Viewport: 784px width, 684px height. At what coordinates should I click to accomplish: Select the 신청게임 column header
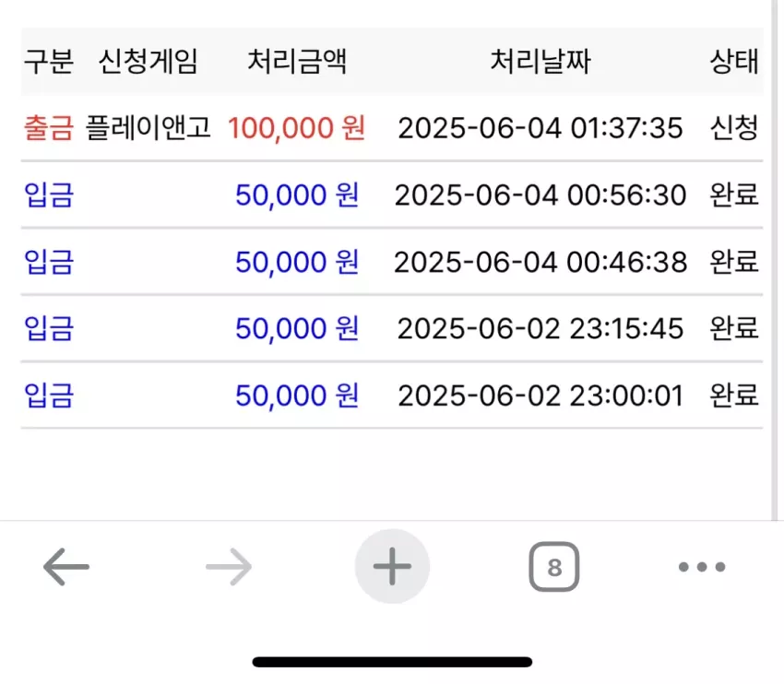(148, 62)
